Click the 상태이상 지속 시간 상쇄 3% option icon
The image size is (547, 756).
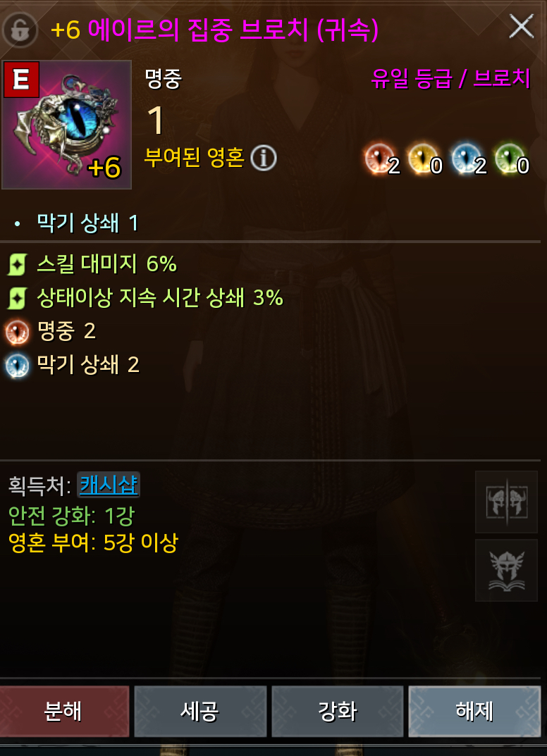18,299
